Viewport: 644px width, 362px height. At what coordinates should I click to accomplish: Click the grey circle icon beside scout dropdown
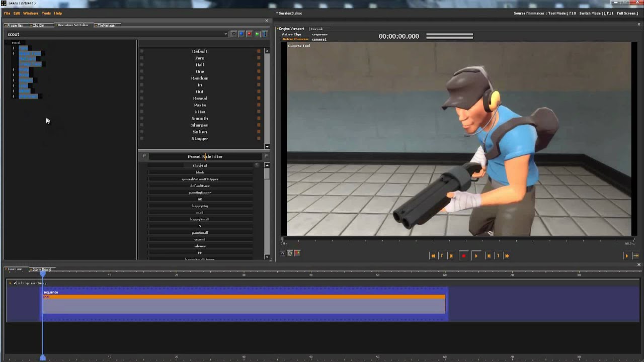(233, 34)
